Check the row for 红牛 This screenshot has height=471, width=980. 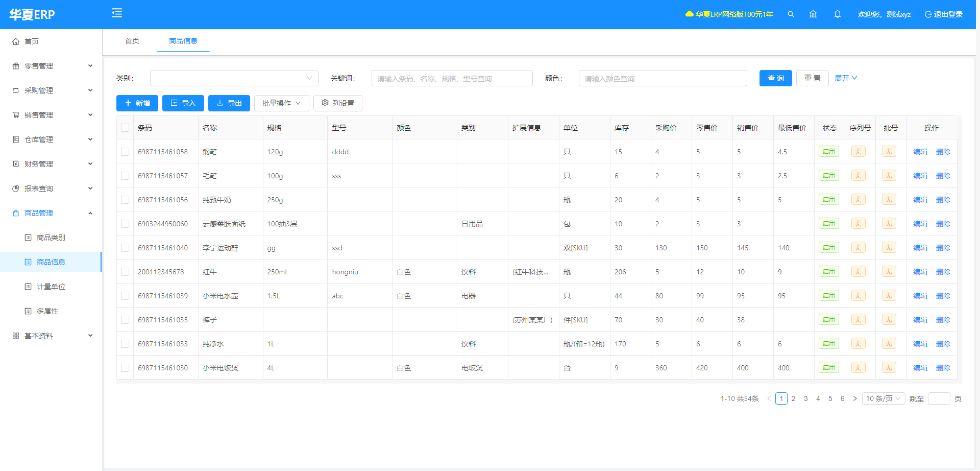click(125, 272)
